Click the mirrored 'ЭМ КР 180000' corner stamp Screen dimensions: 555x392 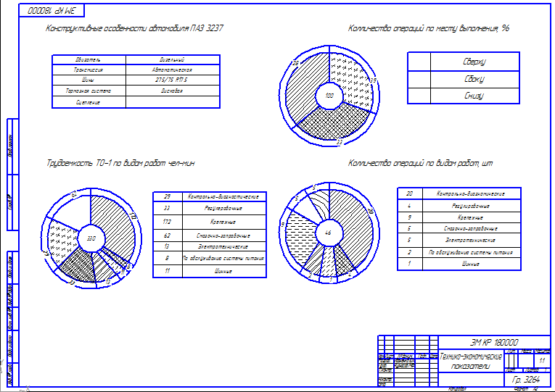pos(52,11)
